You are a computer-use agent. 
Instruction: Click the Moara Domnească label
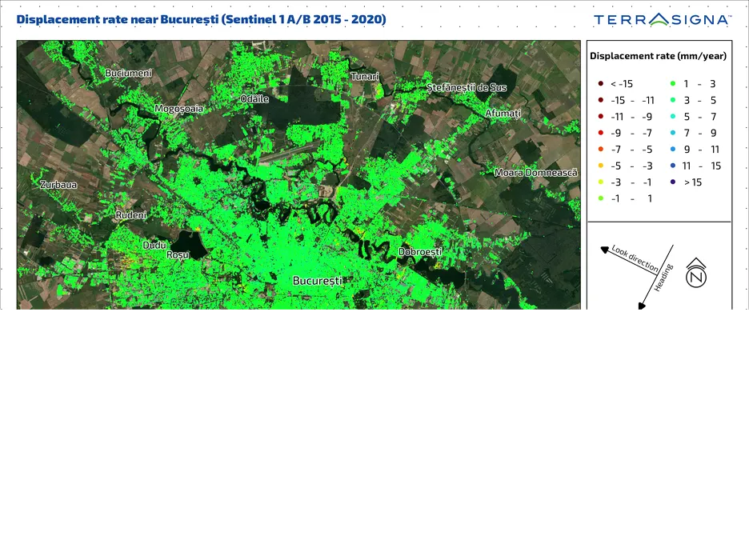coord(535,173)
